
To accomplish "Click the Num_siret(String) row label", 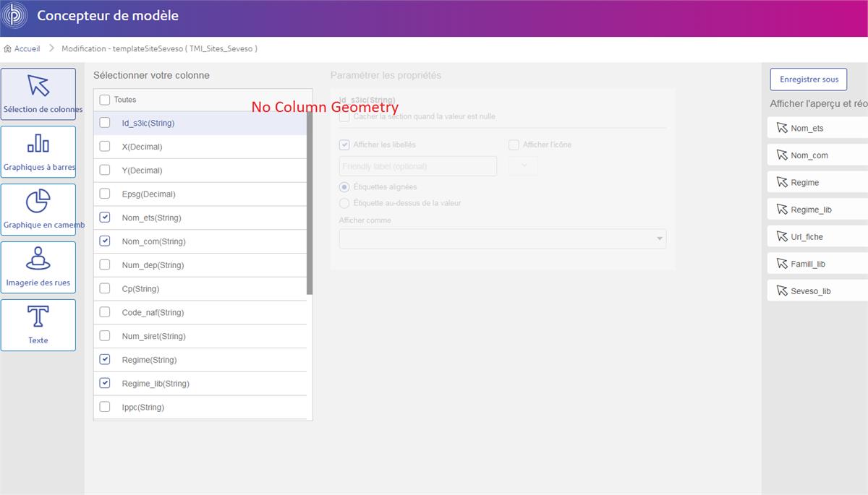I will click(x=153, y=336).
